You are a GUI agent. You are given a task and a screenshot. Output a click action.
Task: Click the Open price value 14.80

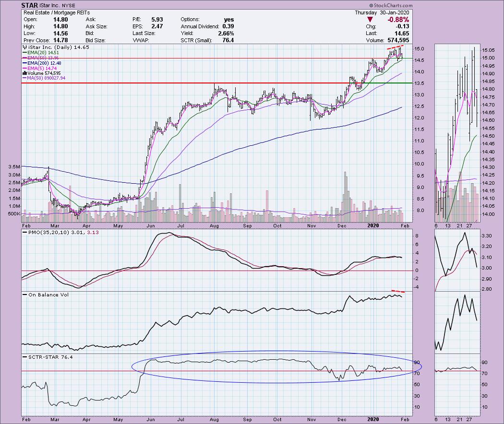[60, 20]
